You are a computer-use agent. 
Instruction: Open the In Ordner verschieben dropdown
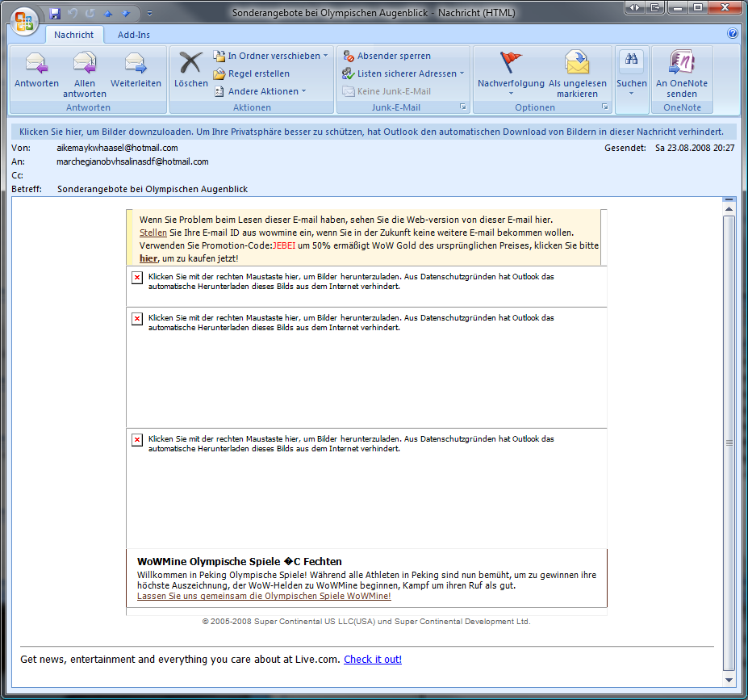(270, 56)
